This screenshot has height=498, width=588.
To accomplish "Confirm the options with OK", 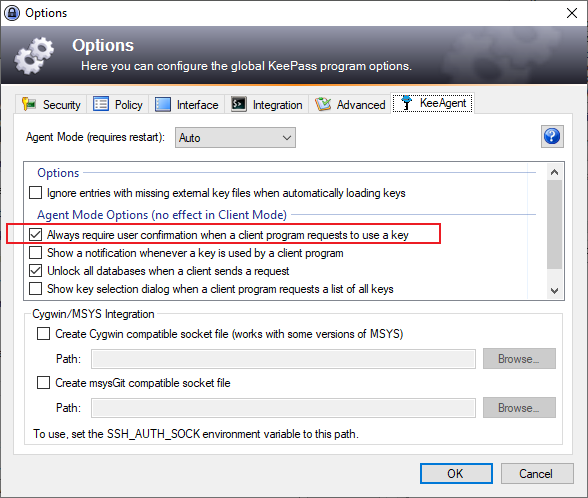I will click(x=456, y=474).
